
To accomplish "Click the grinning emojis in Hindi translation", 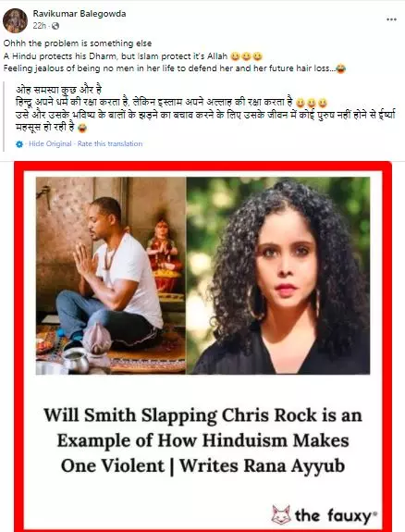I will [x=312, y=103].
